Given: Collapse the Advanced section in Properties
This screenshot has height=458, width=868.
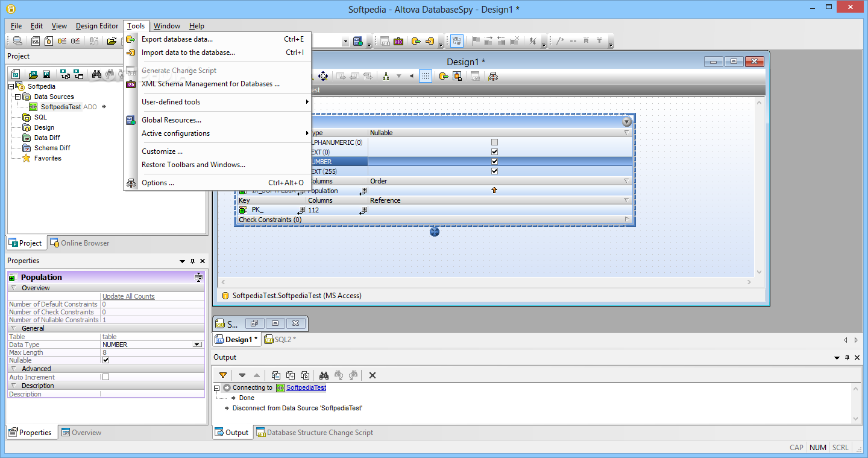Looking at the screenshot, I should coord(13,369).
